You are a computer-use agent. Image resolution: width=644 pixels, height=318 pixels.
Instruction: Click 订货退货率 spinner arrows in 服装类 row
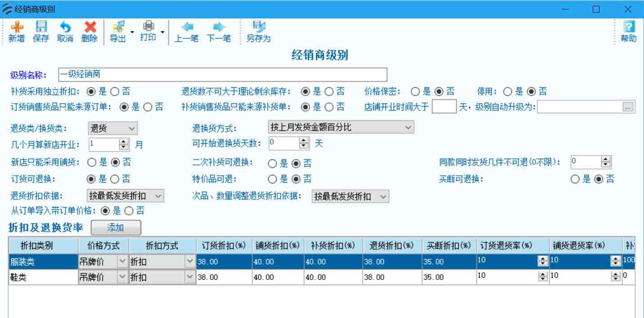tap(543, 261)
